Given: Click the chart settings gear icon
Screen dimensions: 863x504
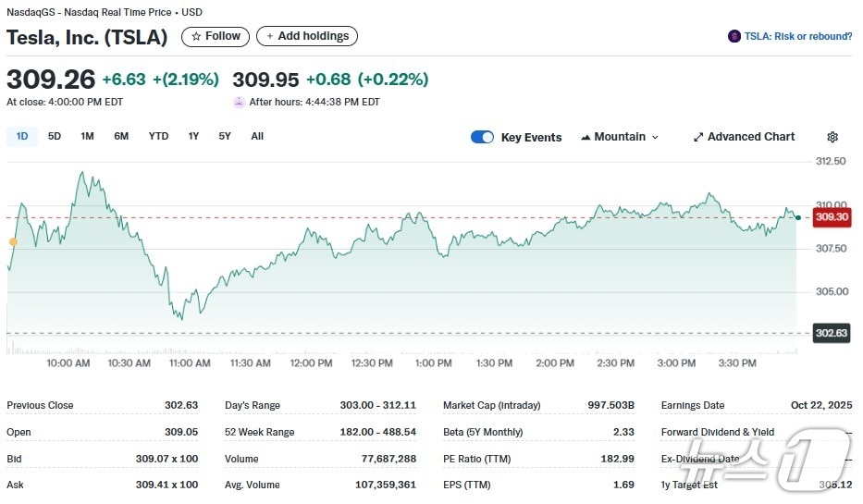Looking at the screenshot, I should [832, 137].
